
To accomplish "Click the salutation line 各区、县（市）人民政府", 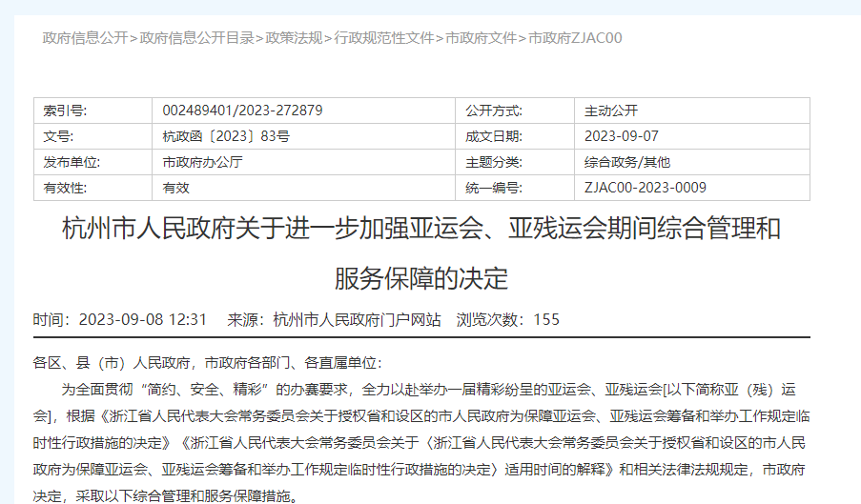I will pos(207,363).
